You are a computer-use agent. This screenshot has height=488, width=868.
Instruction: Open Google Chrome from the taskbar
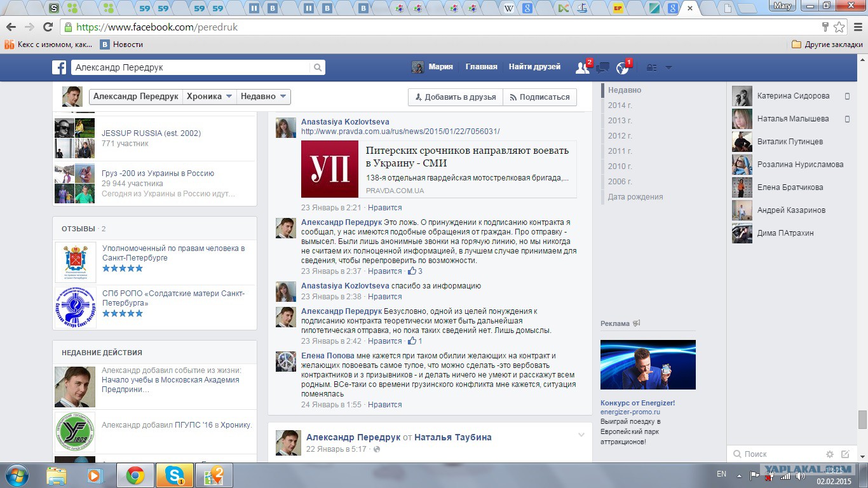(x=135, y=475)
